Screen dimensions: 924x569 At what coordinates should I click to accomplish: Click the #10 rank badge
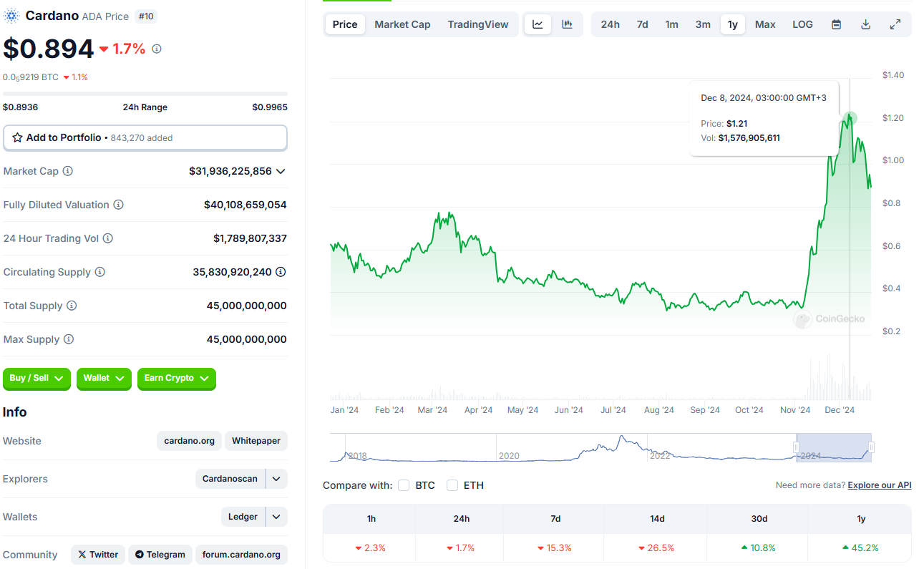coord(146,16)
